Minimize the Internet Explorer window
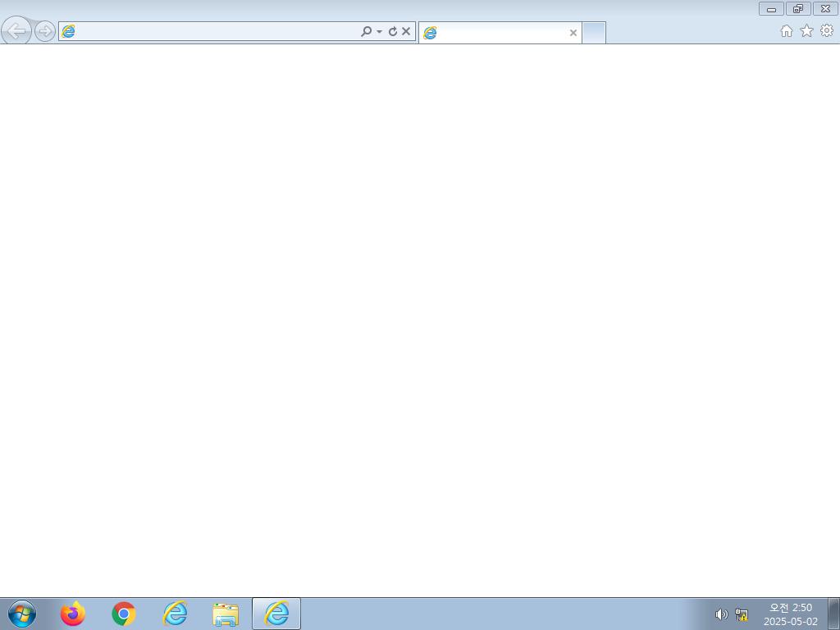This screenshot has height=630, width=840. [771, 8]
